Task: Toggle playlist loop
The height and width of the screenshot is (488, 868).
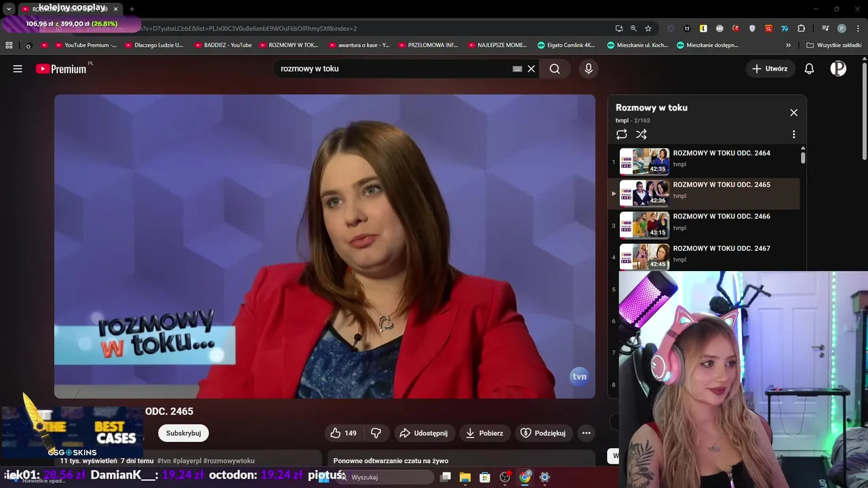Action: [622, 134]
